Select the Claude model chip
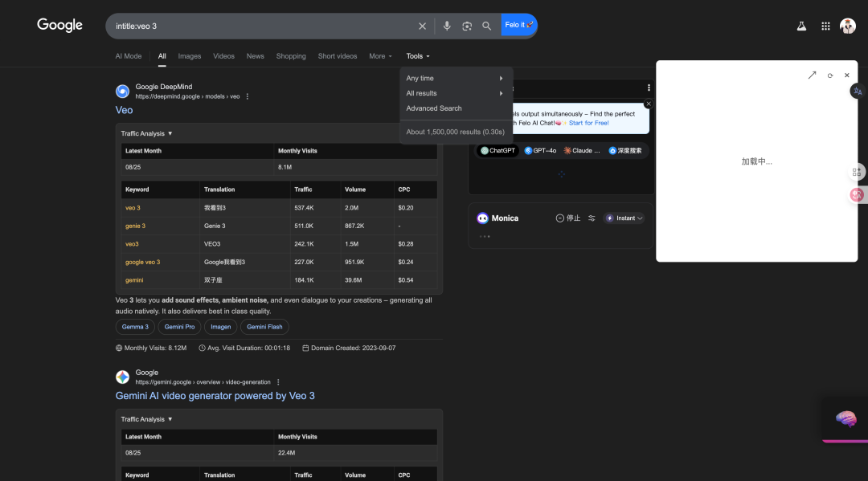Viewport: 868px width, 481px height. [582, 150]
